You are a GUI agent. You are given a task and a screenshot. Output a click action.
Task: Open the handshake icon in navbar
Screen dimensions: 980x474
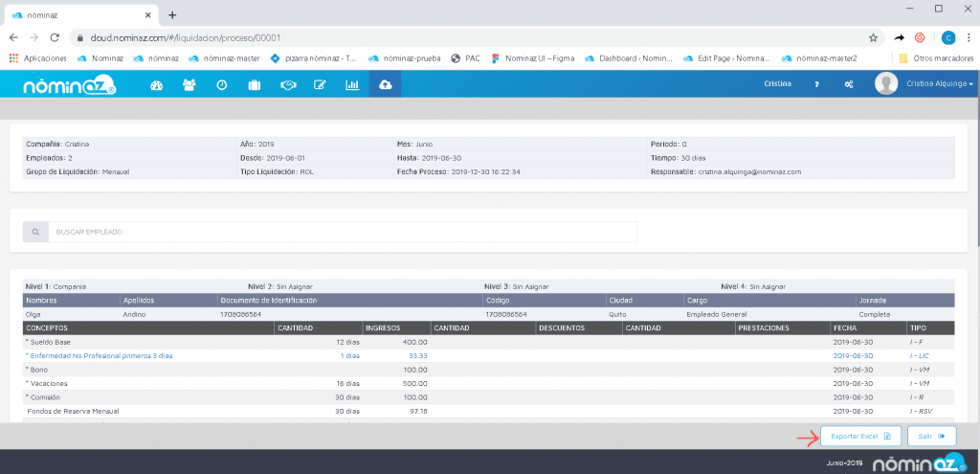[x=287, y=85]
